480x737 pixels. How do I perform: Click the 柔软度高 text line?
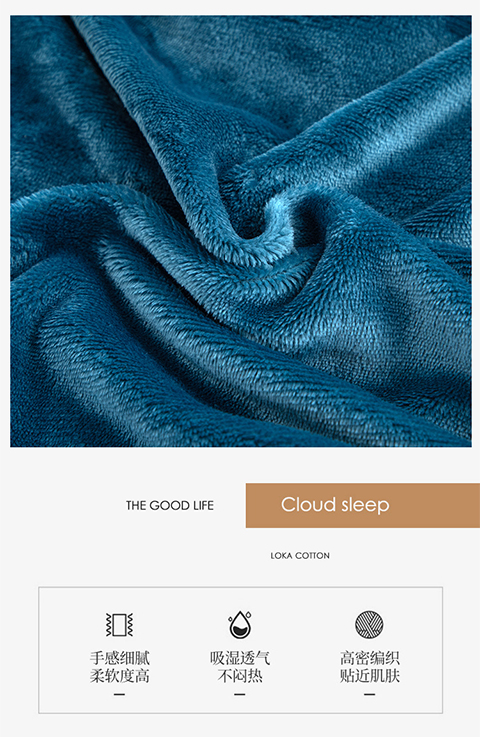[120, 676]
